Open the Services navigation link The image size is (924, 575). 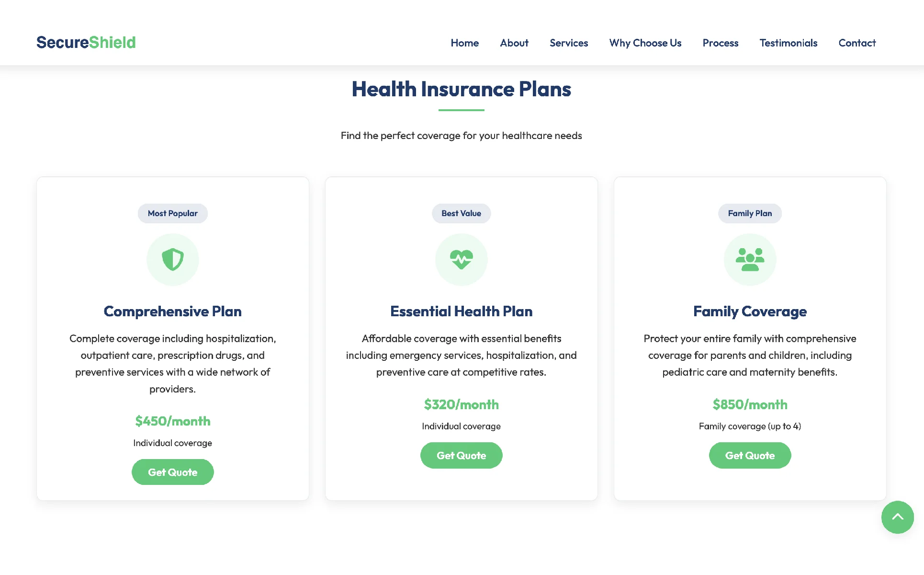point(569,43)
